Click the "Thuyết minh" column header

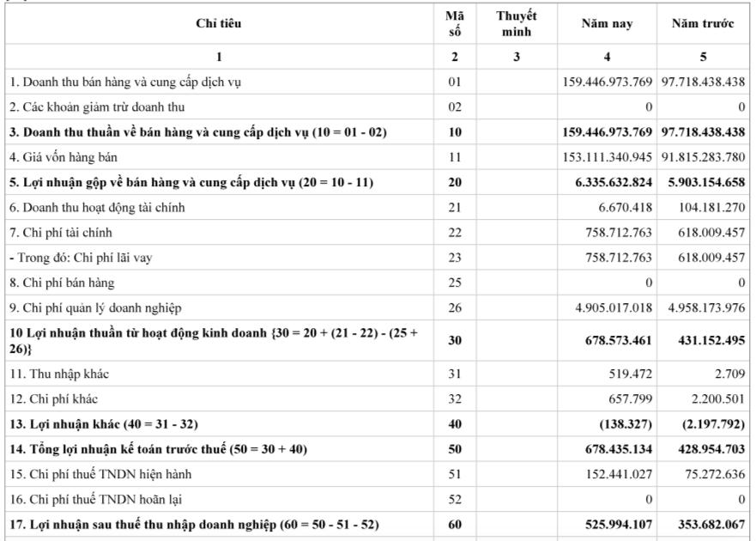516,24
